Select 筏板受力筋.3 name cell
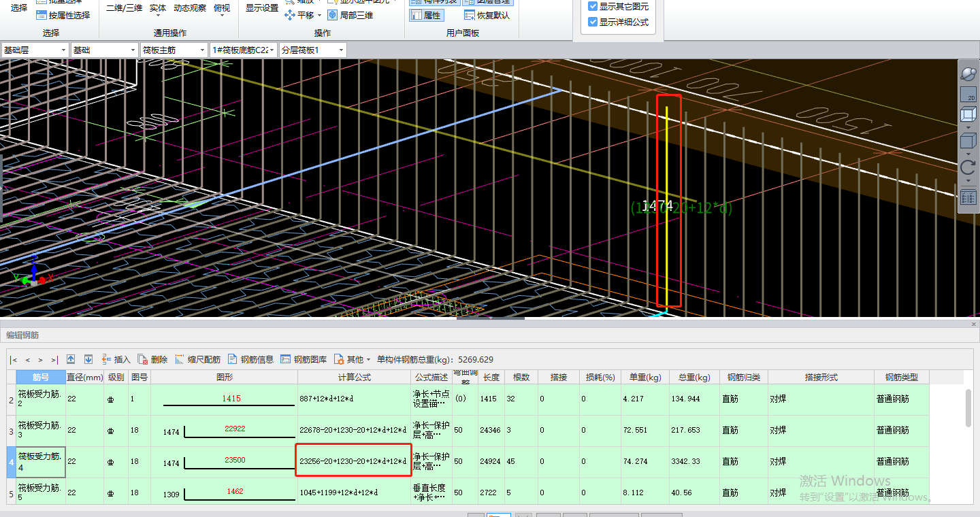 point(41,431)
